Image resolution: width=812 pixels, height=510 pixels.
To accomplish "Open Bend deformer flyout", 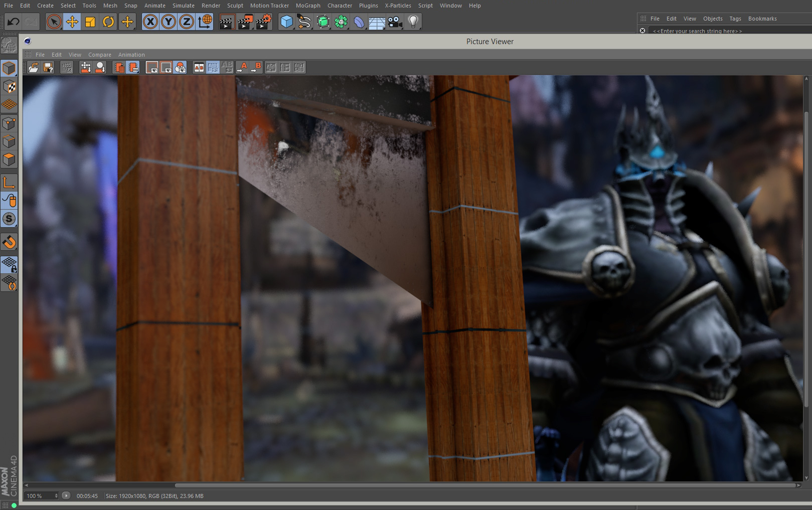I will [x=359, y=22].
